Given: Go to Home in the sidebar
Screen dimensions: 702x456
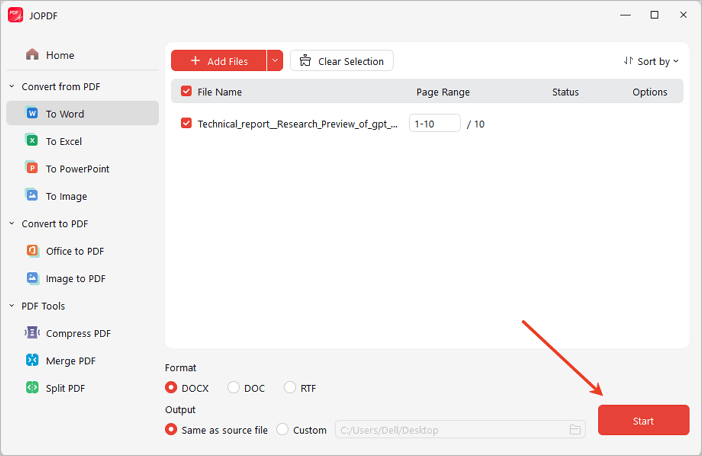Looking at the screenshot, I should 82,55.
